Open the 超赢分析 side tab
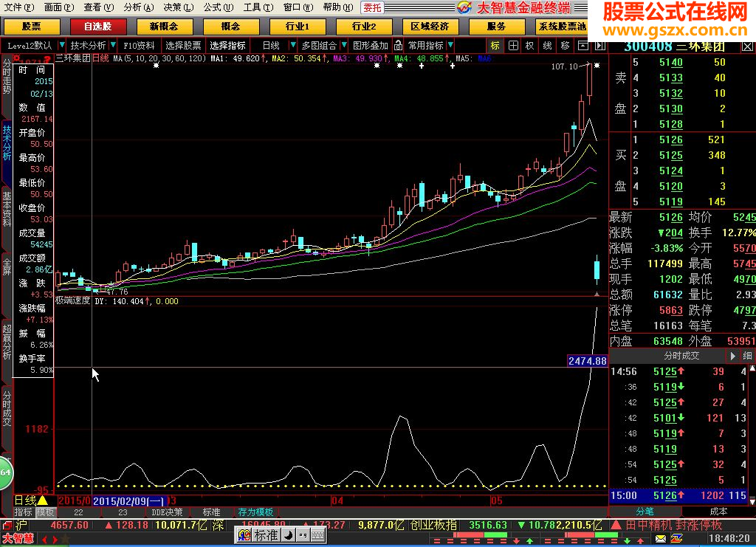 pos(6,342)
